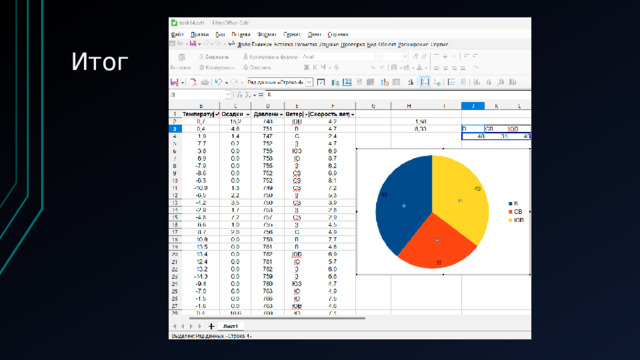The width and height of the screenshot is (640, 360).
Task: Open the Файл menu
Action: 177,34
